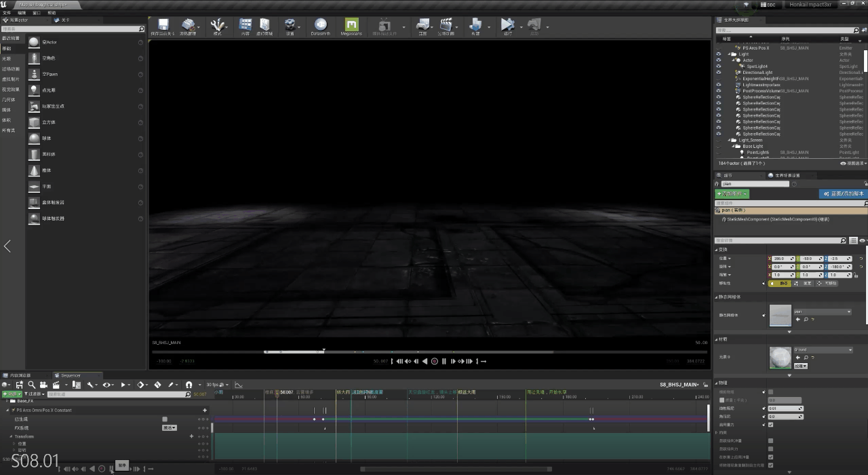Toggle the Enable Gravity checkbox

coord(770,425)
